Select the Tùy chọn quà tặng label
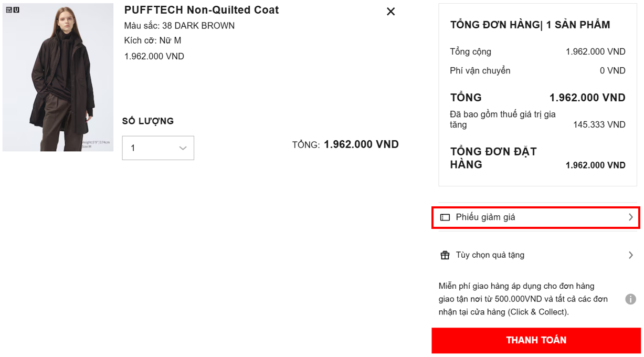Screen dimensions: 644x357 (x=490, y=255)
